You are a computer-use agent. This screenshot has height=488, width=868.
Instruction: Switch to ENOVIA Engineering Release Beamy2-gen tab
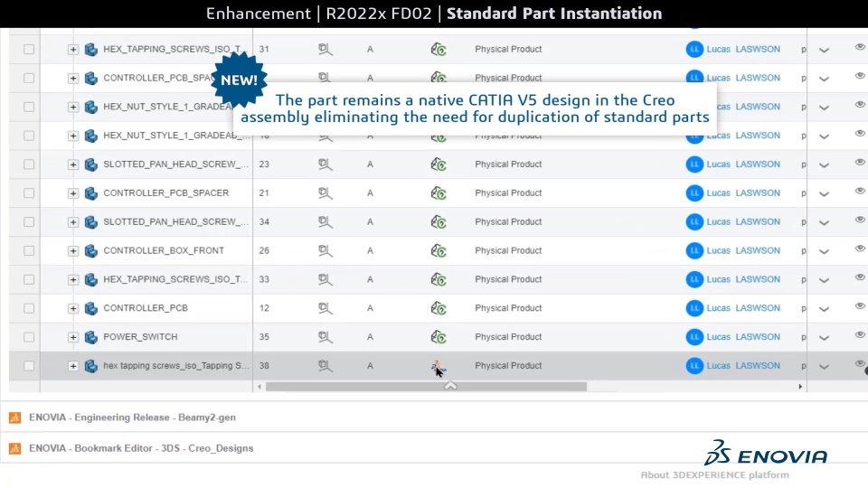132,418
